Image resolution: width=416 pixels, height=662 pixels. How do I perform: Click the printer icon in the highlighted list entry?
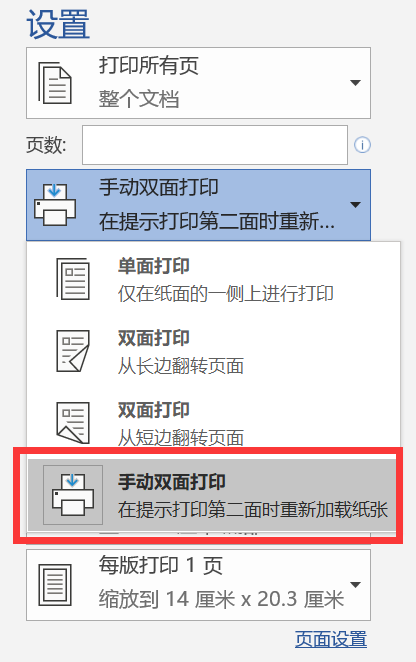(x=73, y=495)
